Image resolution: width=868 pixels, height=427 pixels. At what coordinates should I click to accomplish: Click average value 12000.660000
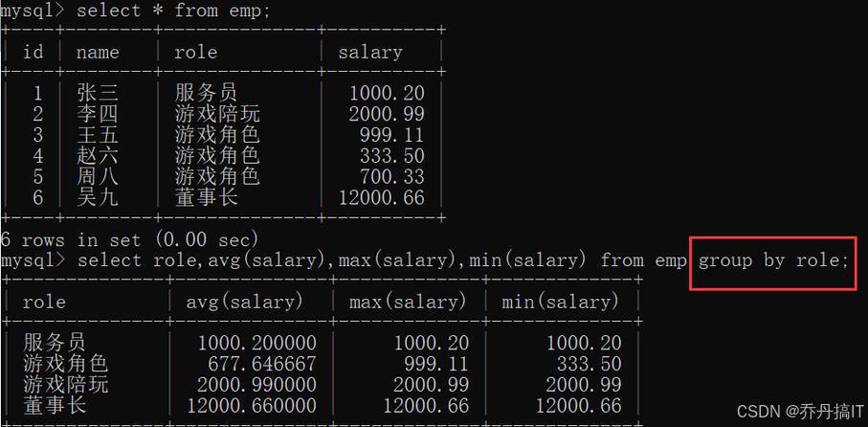(252, 406)
